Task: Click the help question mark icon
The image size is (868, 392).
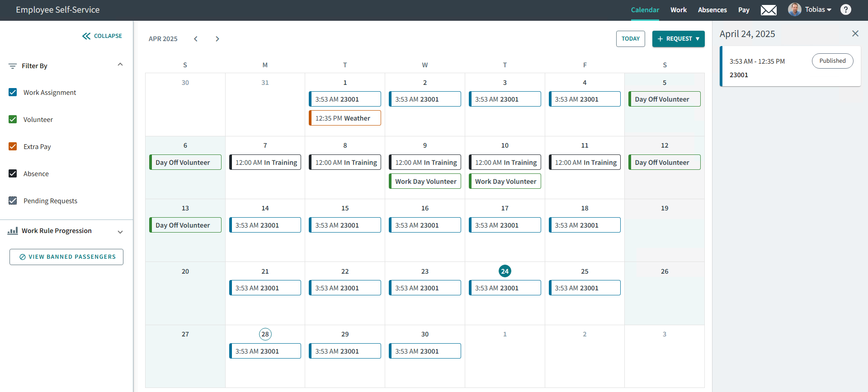Action: click(845, 9)
